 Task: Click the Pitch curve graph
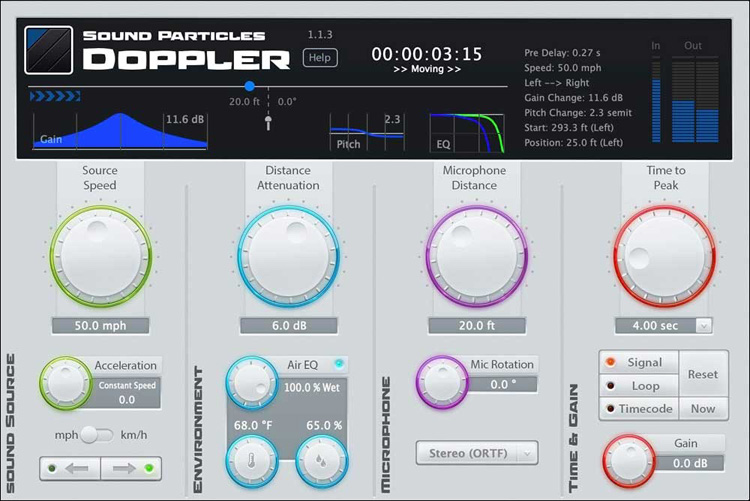pos(367,132)
